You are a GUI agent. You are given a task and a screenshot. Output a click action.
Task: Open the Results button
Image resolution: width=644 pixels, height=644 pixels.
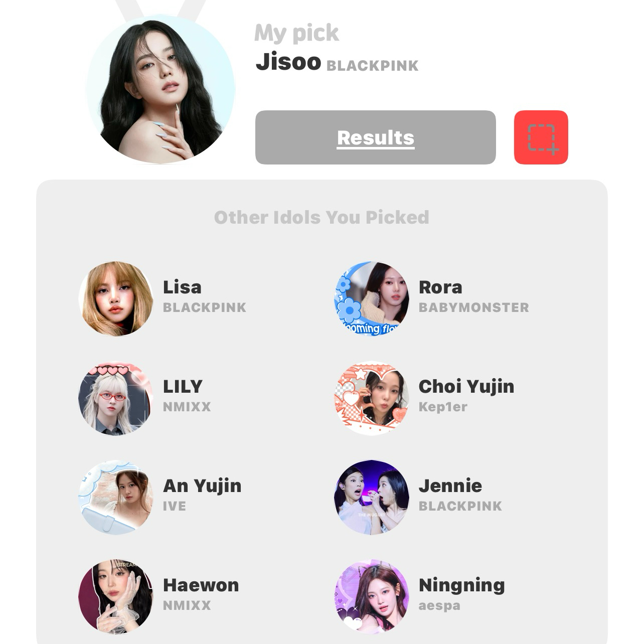[x=375, y=137]
